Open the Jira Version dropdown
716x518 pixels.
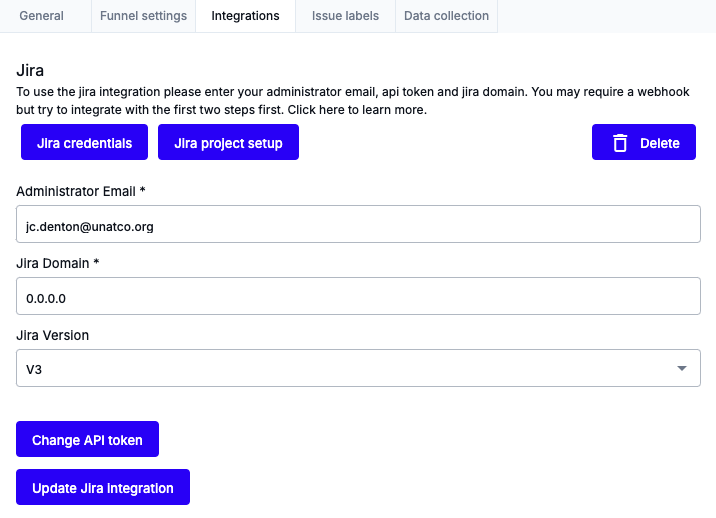358,368
